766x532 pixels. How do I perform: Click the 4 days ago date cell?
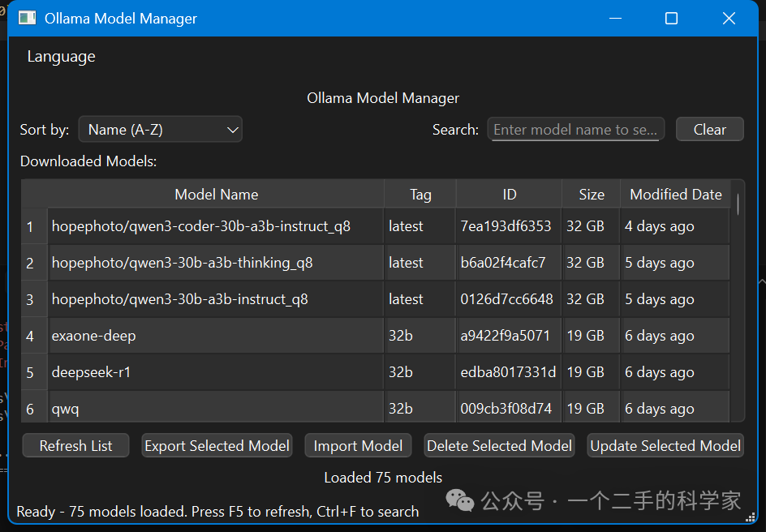click(x=675, y=226)
